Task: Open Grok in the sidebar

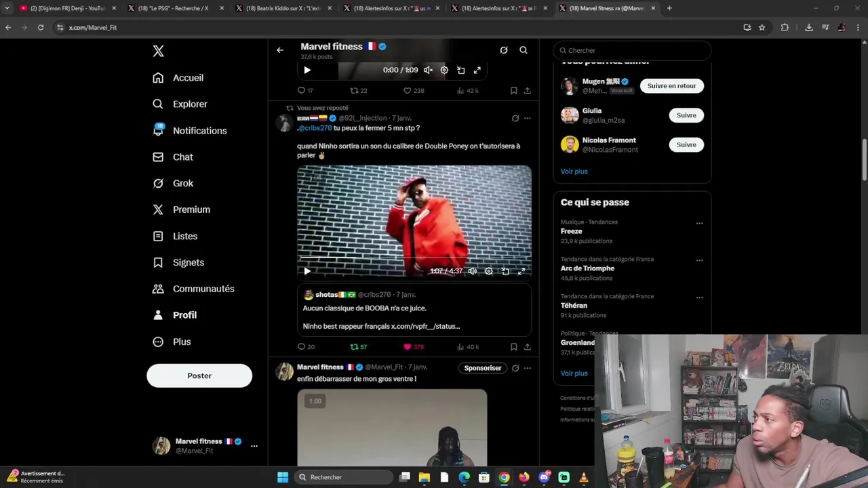Action: click(172, 184)
